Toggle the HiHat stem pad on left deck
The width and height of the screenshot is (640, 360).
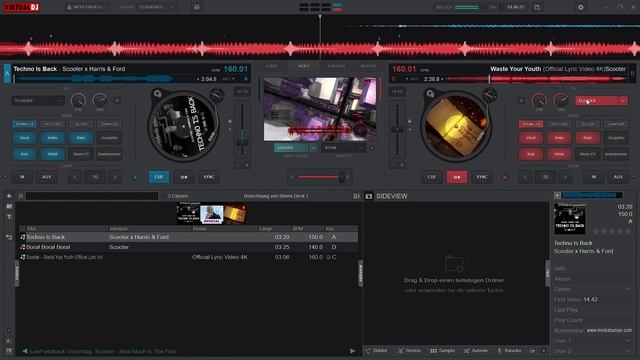[53, 154]
